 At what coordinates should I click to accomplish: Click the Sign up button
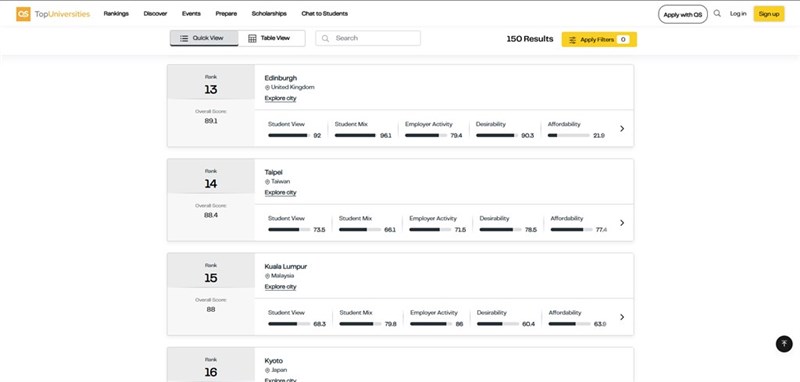[769, 14]
